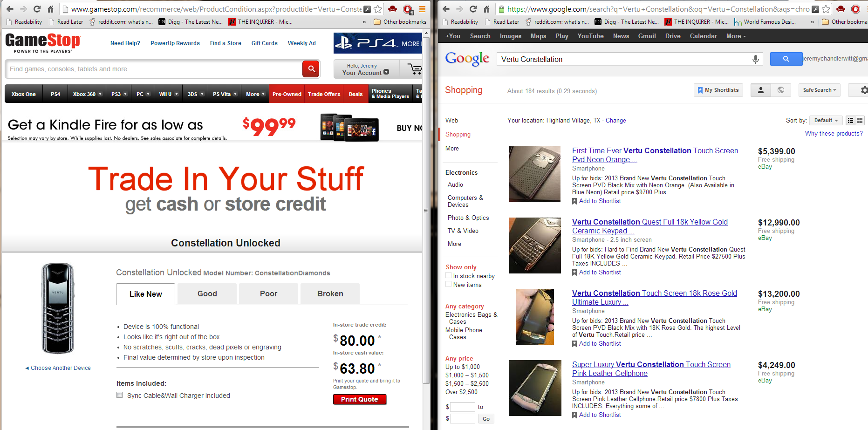Viewport: 868px width, 430px height.
Task: Open Trade Offers in GameStop nav
Action: coord(324,94)
